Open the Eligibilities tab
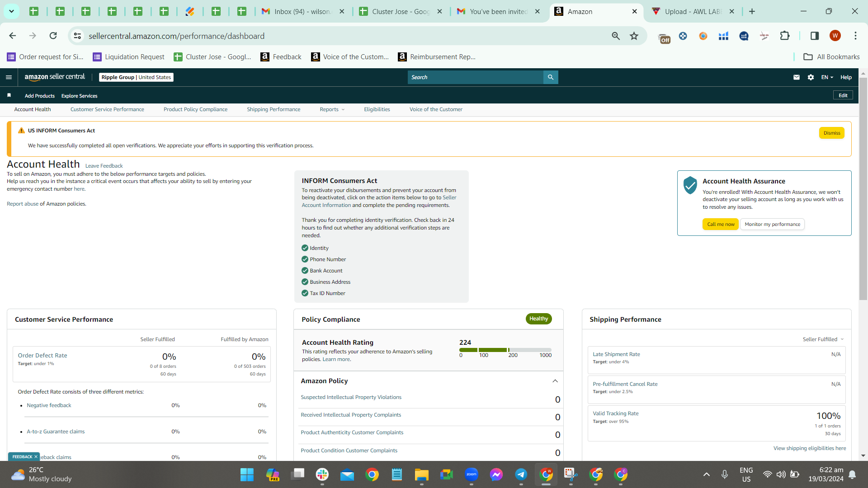This screenshot has width=868, height=488. 377,109
